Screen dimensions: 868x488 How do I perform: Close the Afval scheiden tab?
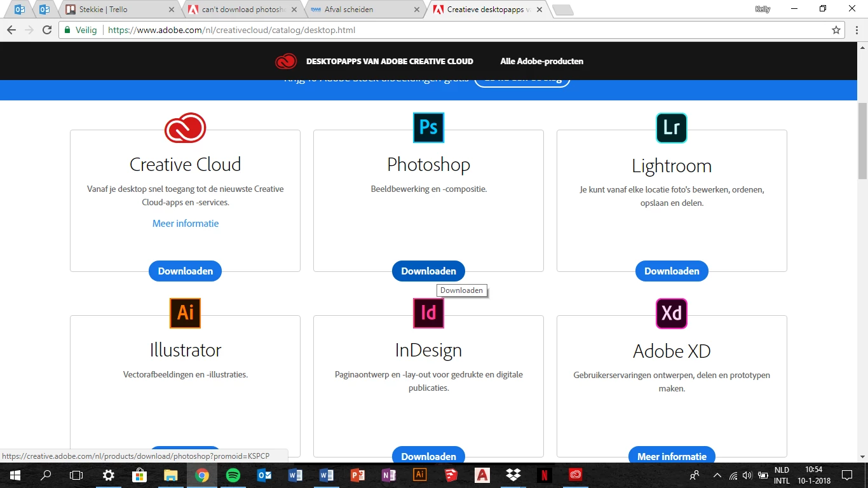[x=417, y=10]
